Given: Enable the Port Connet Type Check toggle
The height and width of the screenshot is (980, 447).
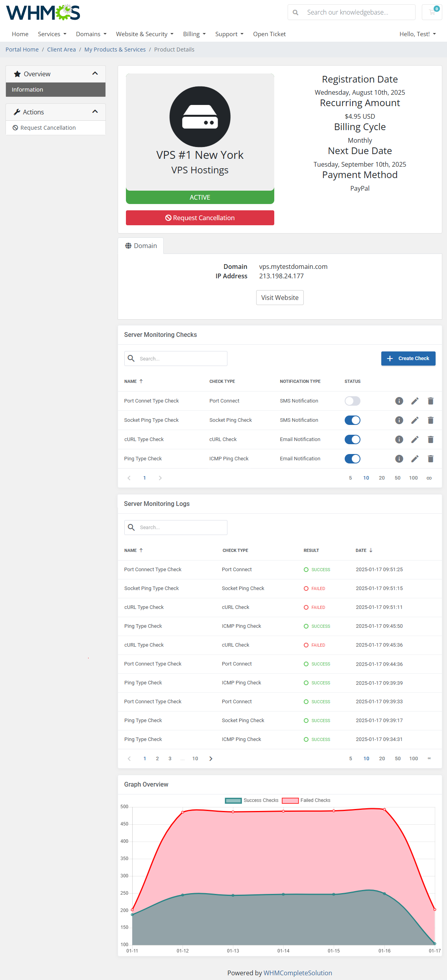Looking at the screenshot, I should click(352, 401).
